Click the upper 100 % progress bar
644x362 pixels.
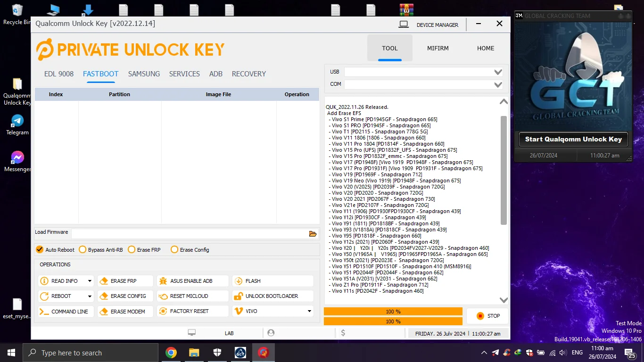[x=393, y=312]
